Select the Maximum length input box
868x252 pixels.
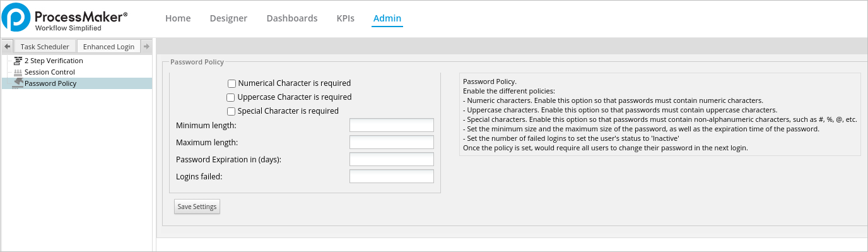pos(392,142)
